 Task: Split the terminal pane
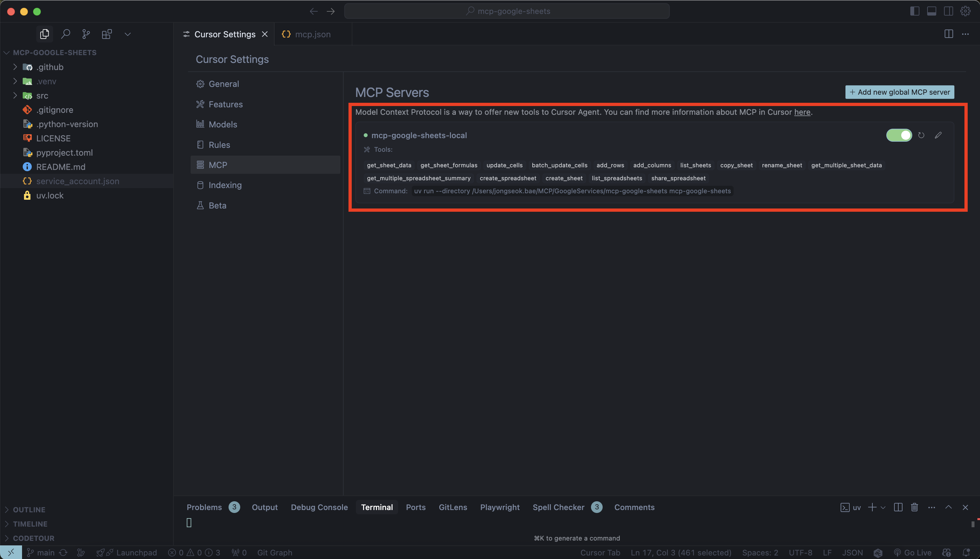point(898,507)
